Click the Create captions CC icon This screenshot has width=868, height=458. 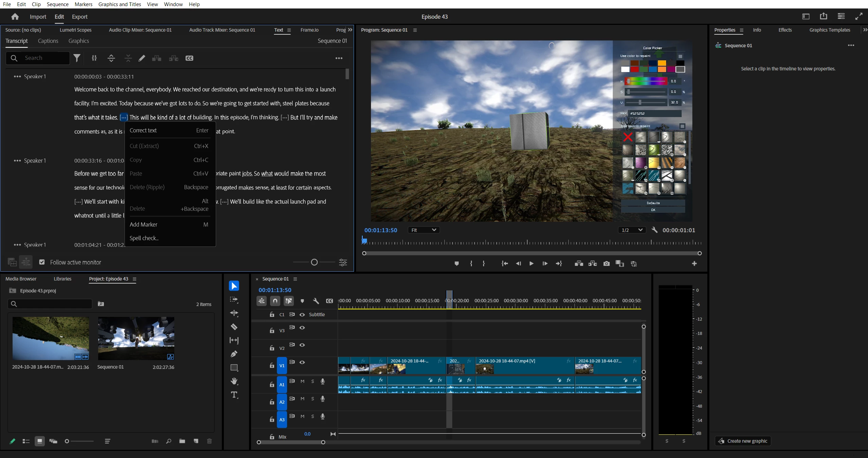189,58
